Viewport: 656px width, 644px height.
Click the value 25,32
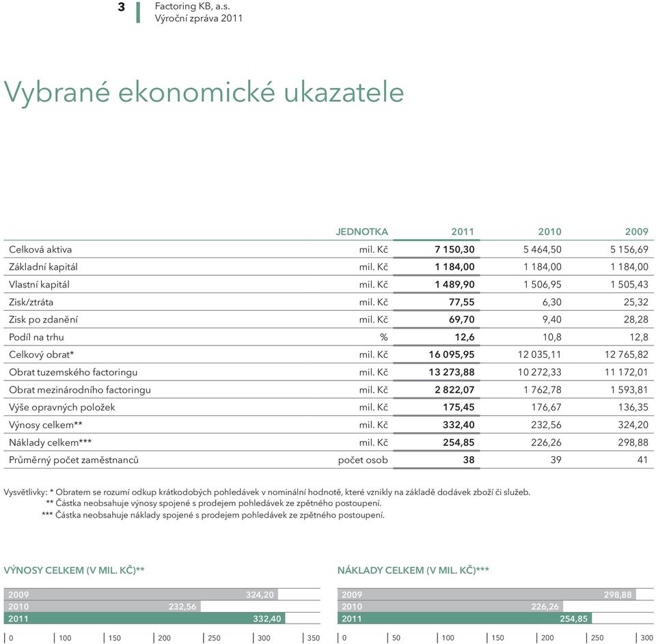coord(636,303)
